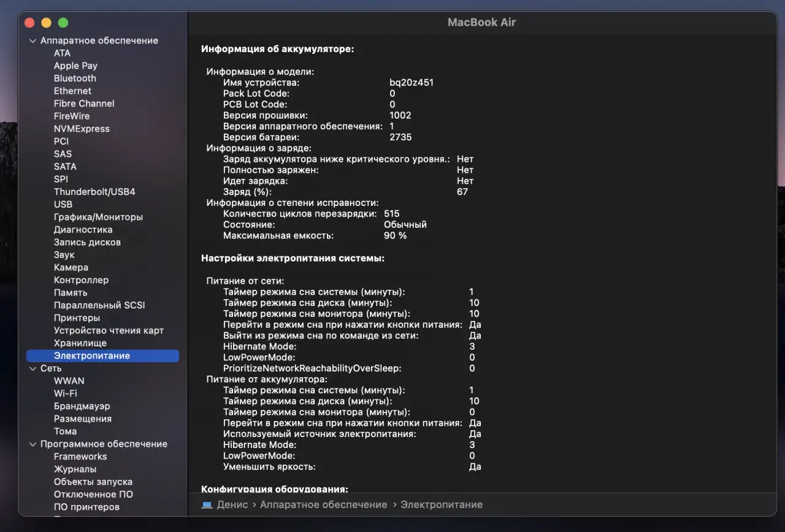Click the battery version value 2735
Image resolution: width=785 pixels, height=532 pixels.
pyautogui.click(x=400, y=137)
